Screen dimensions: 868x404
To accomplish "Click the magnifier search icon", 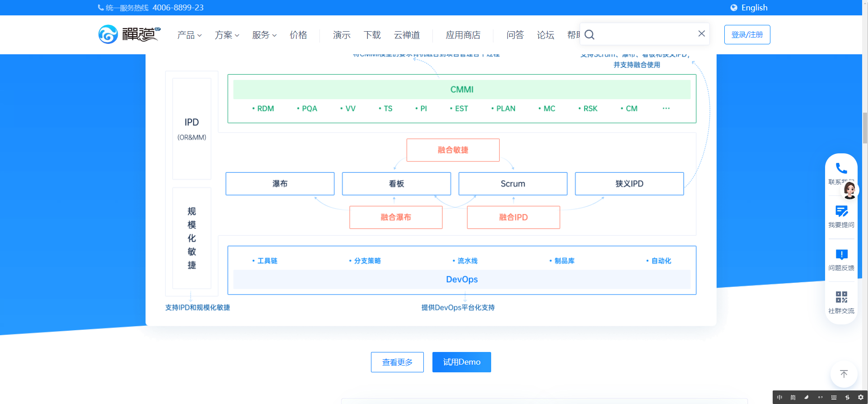I will tap(589, 34).
